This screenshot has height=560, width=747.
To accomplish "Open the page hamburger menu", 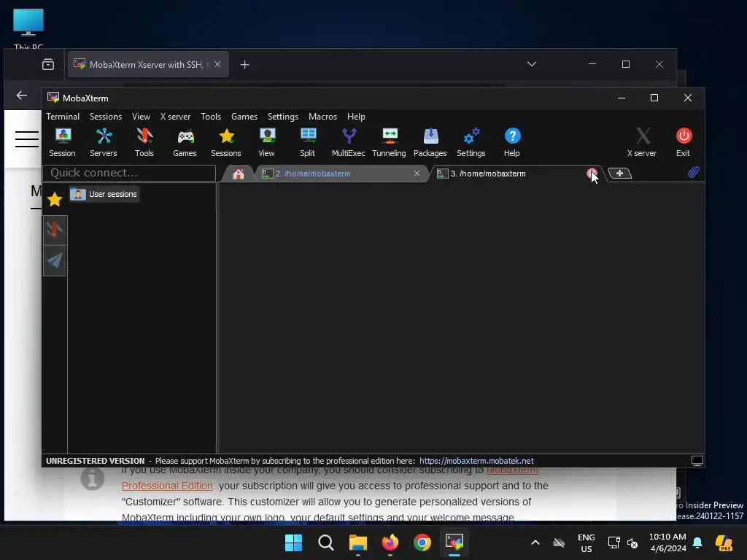I will click(27, 139).
